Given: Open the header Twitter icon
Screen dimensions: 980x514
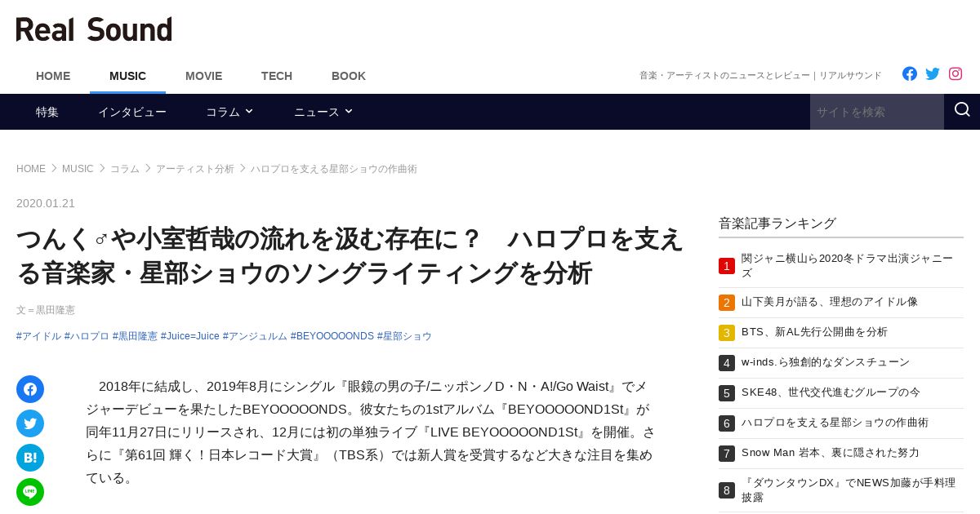Looking at the screenshot, I should 933,73.
